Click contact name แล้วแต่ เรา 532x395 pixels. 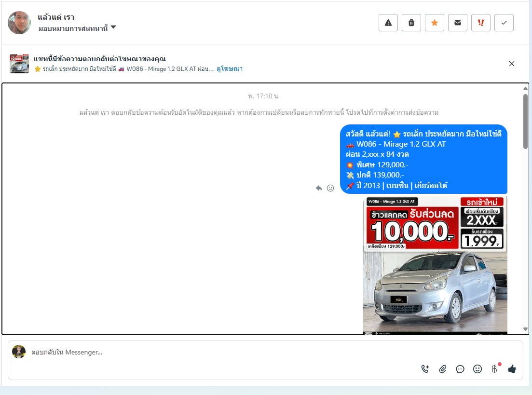(56, 17)
